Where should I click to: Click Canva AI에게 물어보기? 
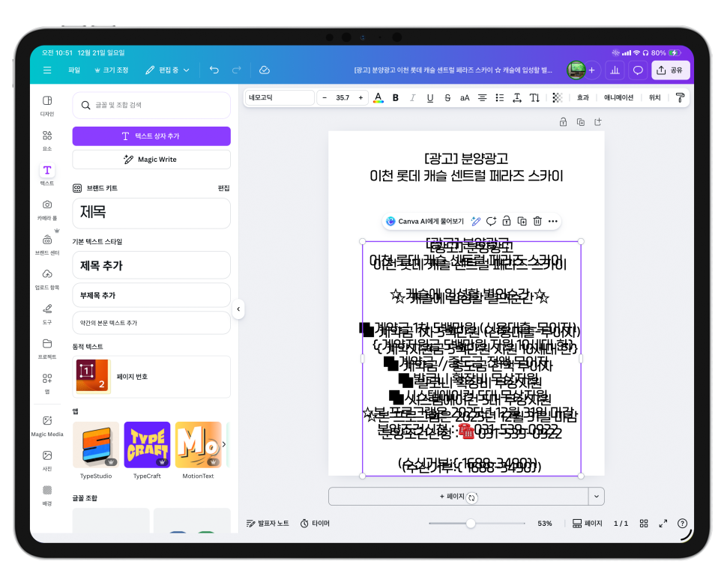click(x=425, y=222)
